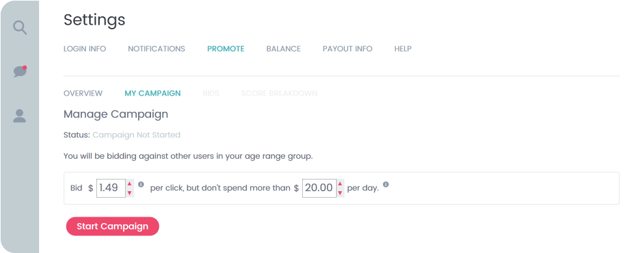Open messages chat bubble icon
Viewport: 644px width, 253px height.
(20, 72)
